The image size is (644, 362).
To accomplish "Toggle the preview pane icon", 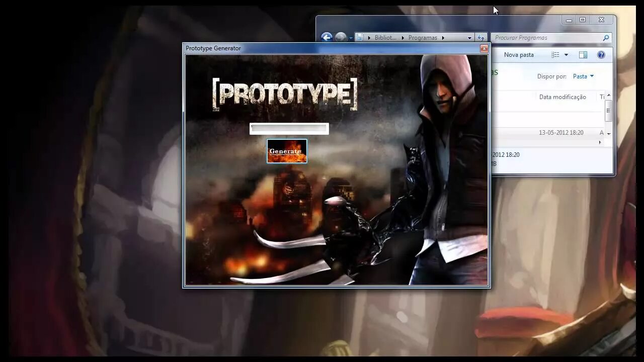I will pyautogui.click(x=583, y=55).
